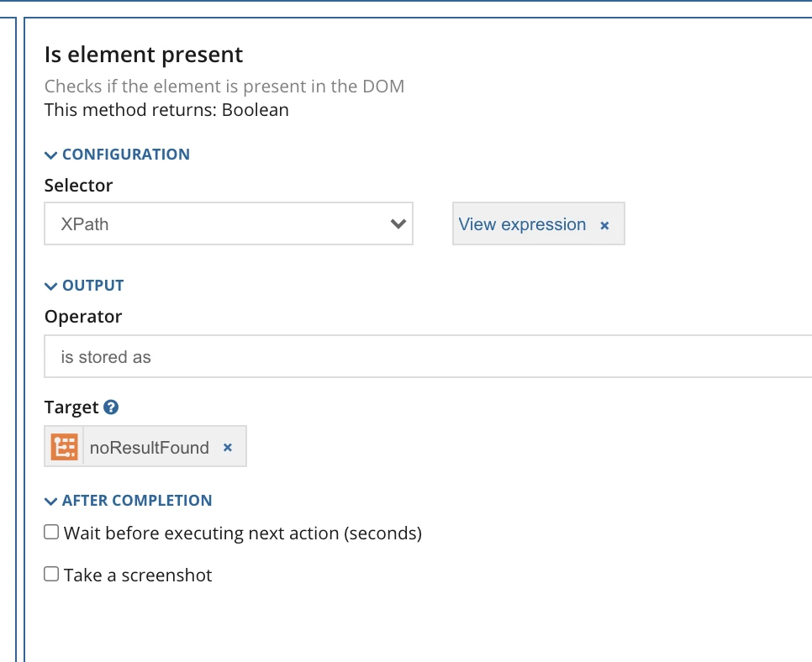Image resolution: width=812 pixels, height=662 pixels.
Task: Click the Take a screenshot label text
Action: (138, 575)
